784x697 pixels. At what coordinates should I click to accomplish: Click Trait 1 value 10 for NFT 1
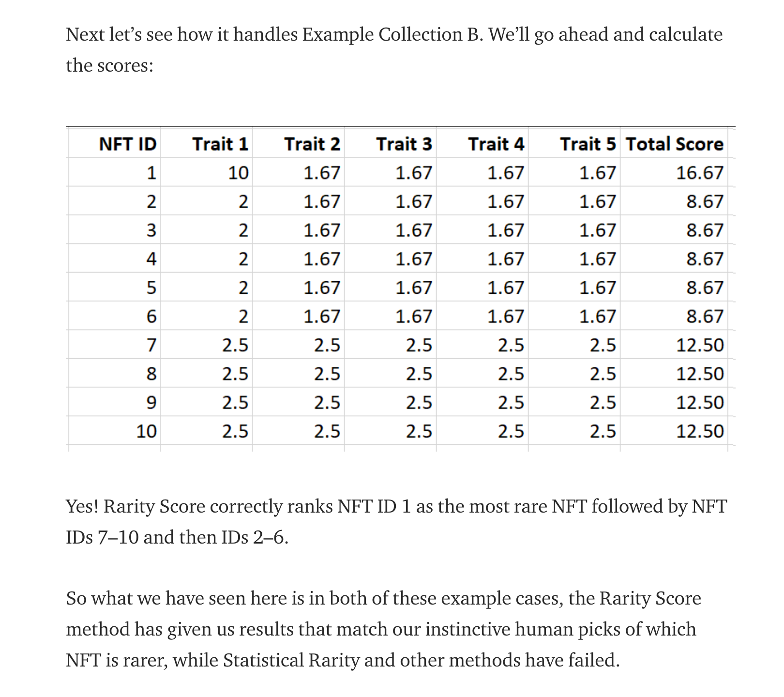coord(238,173)
